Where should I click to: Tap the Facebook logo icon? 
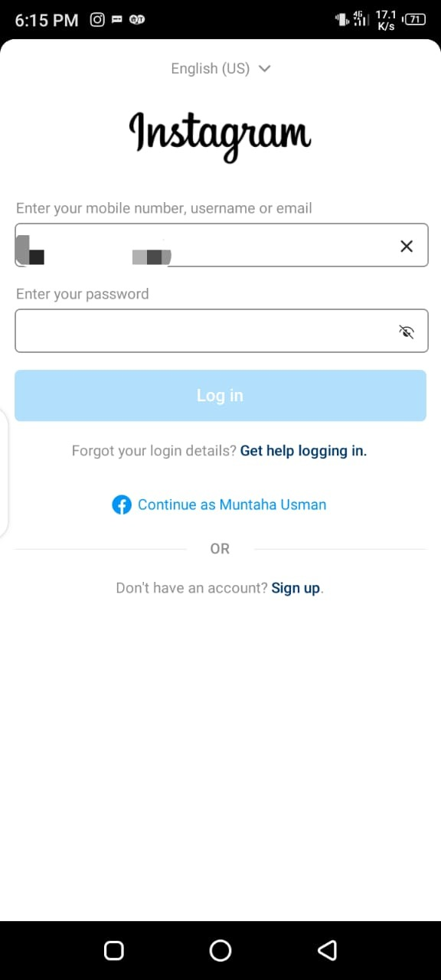coord(122,505)
